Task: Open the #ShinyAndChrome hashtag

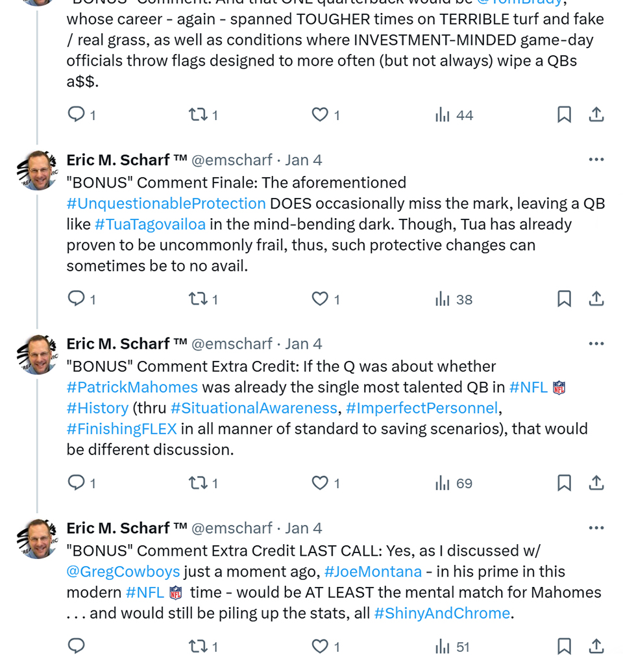Action: (x=442, y=613)
